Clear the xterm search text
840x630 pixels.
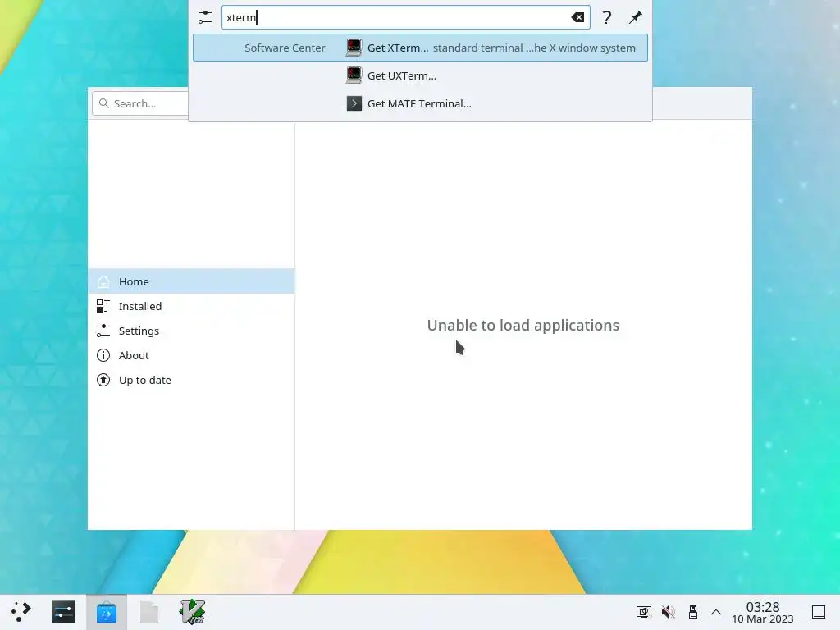coord(577,17)
